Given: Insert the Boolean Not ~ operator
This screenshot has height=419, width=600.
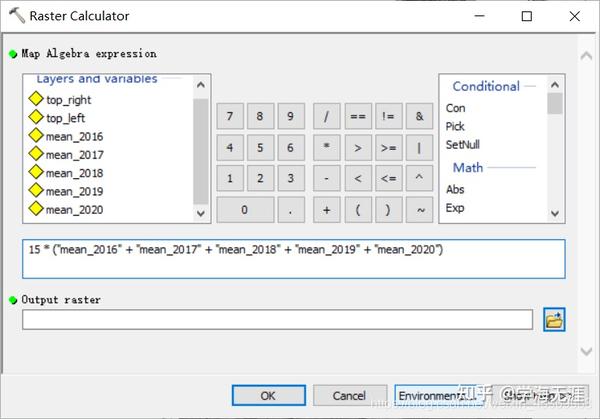Looking at the screenshot, I should point(419,210).
